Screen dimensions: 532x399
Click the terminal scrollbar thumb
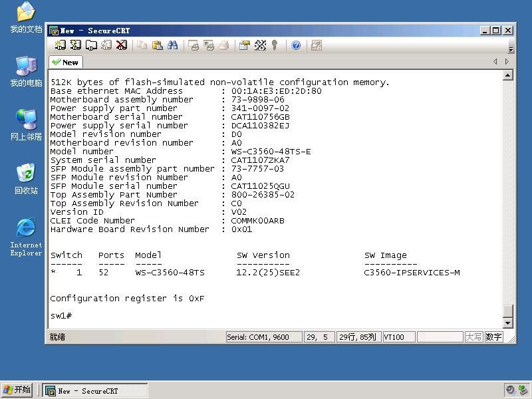(x=507, y=311)
